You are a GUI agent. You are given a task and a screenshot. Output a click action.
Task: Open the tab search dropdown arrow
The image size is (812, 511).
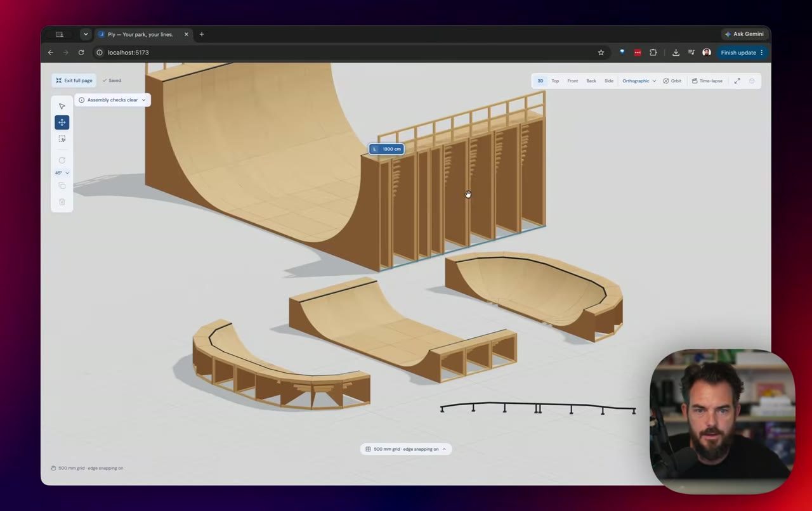click(86, 34)
